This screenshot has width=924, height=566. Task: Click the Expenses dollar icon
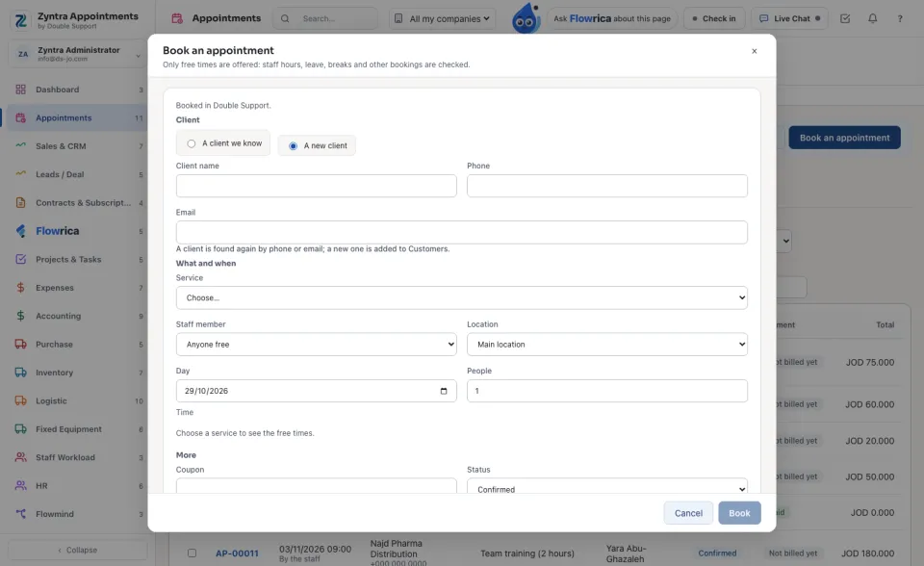20,288
